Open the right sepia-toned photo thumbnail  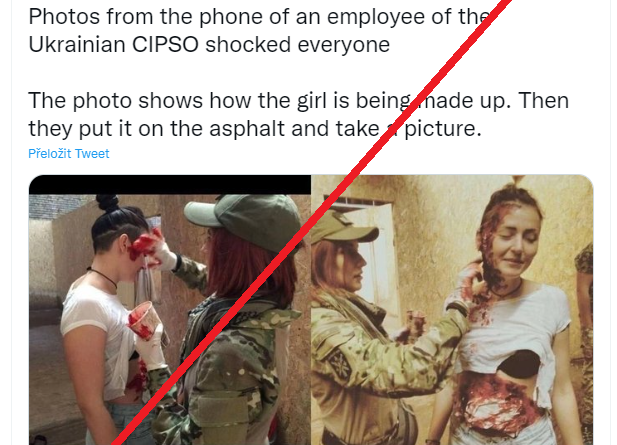[452, 310]
